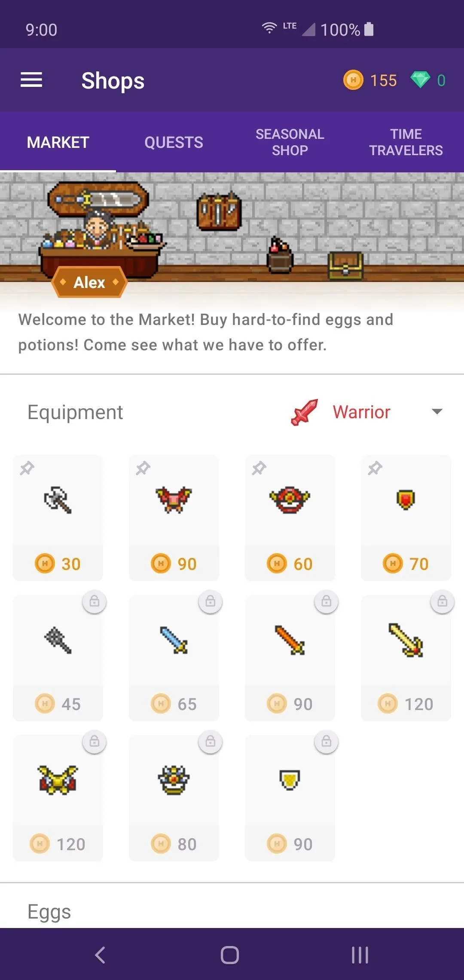
Task: Select the red winged armor for 90
Action: point(174,518)
